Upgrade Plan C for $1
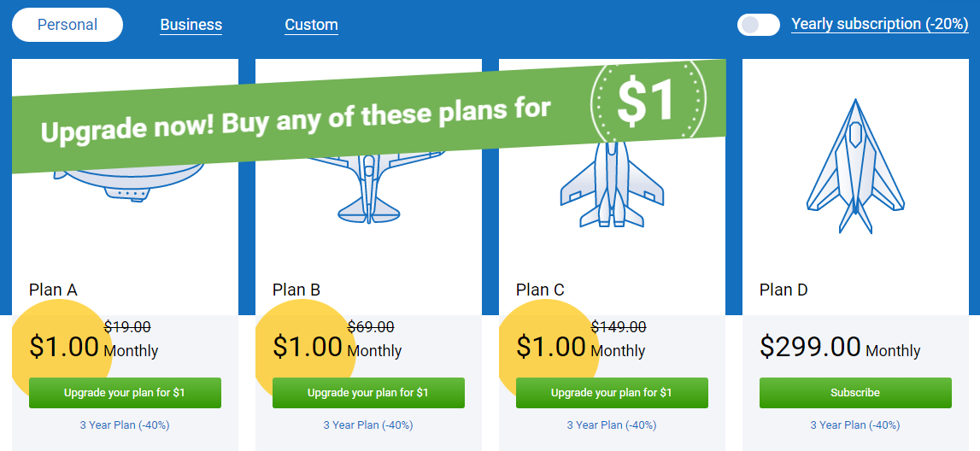This screenshot has height=451, width=980. click(612, 393)
